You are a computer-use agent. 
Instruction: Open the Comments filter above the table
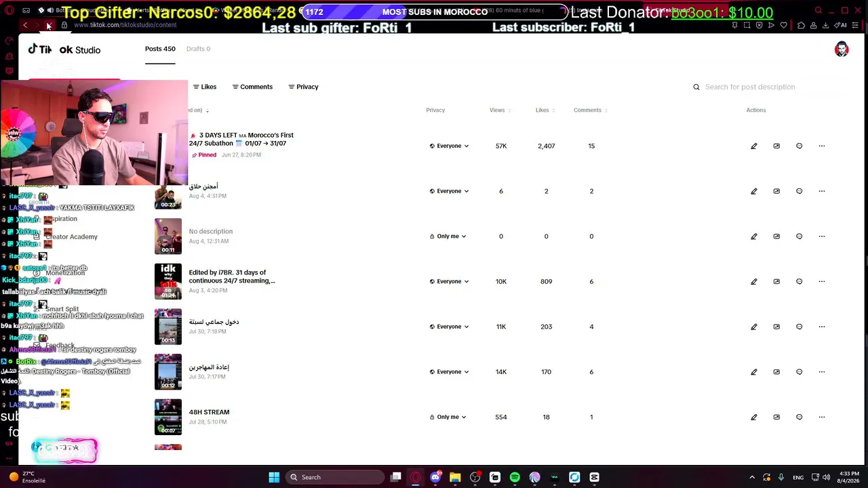tap(252, 87)
